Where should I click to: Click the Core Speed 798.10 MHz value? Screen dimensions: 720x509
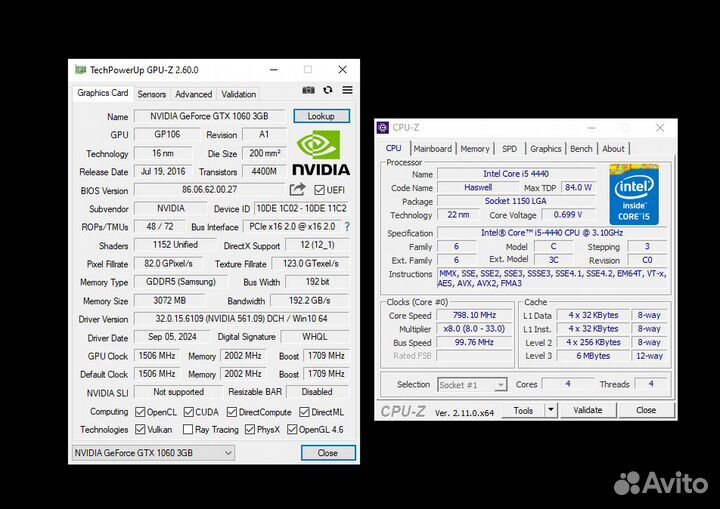tap(474, 315)
